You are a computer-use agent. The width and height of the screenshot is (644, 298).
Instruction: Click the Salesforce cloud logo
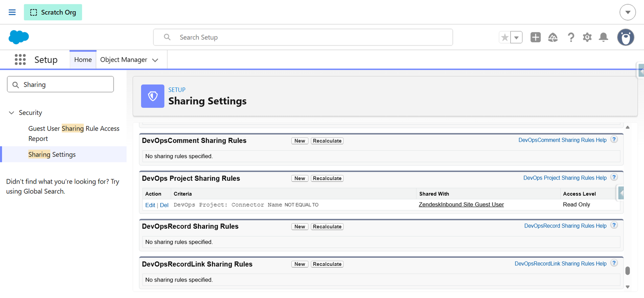point(19,37)
